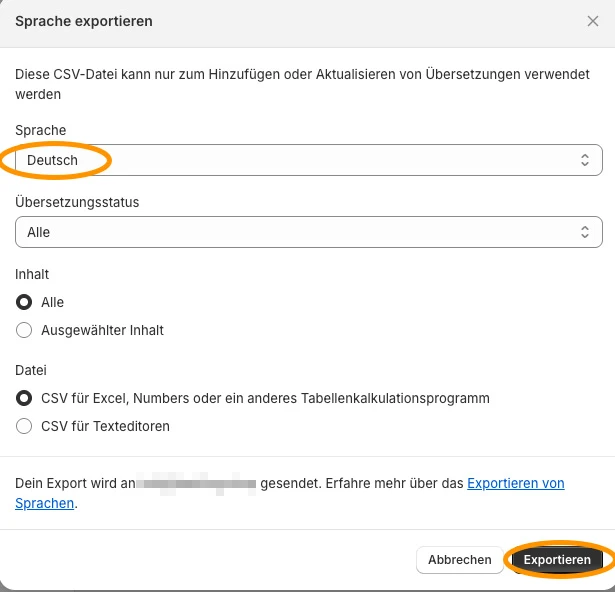615x592 pixels.
Task: Open the Sprache dropdown showing Deutsch
Action: [309, 160]
